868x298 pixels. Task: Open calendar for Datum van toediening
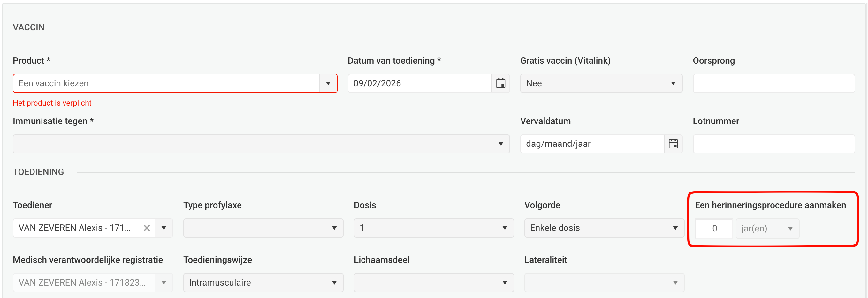[x=500, y=83]
